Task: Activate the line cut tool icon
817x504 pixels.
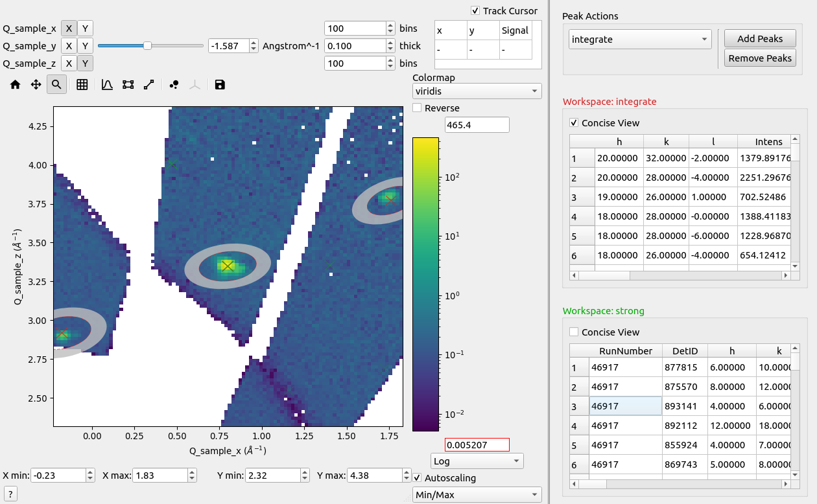Action: coord(148,84)
